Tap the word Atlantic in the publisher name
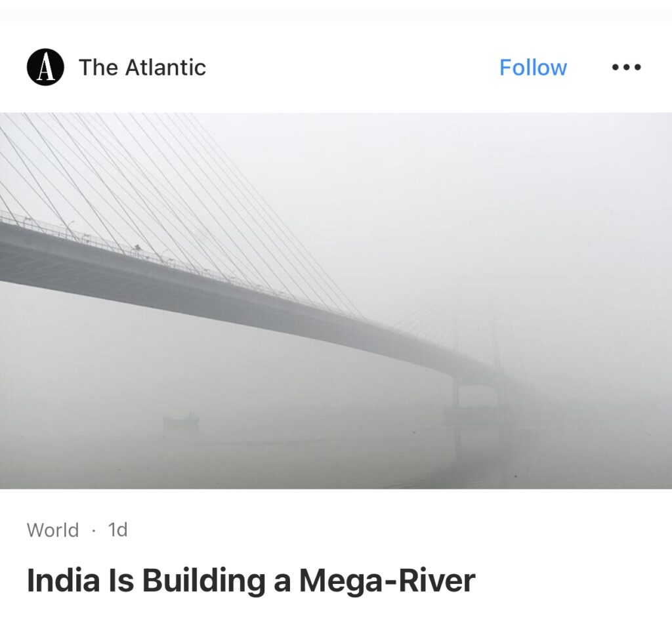Screen dimensions: 672x618 coord(165,68)
